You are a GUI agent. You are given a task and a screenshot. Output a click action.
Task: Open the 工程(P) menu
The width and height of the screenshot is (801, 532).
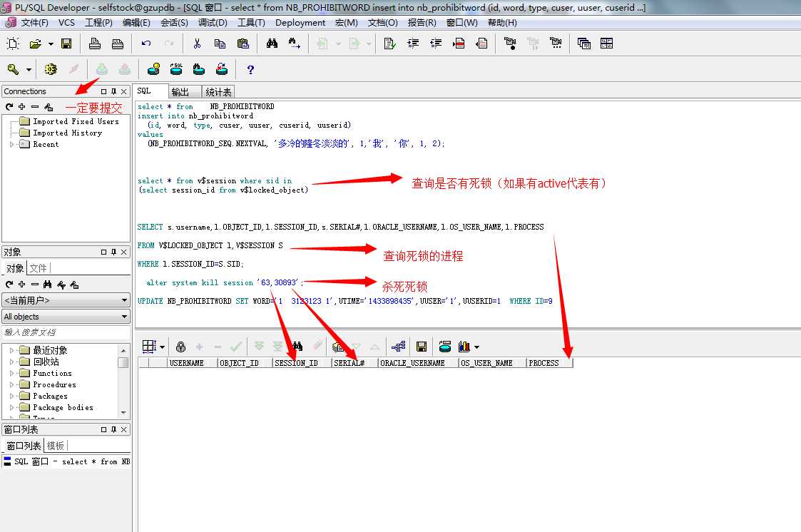(x=98, y=23)
